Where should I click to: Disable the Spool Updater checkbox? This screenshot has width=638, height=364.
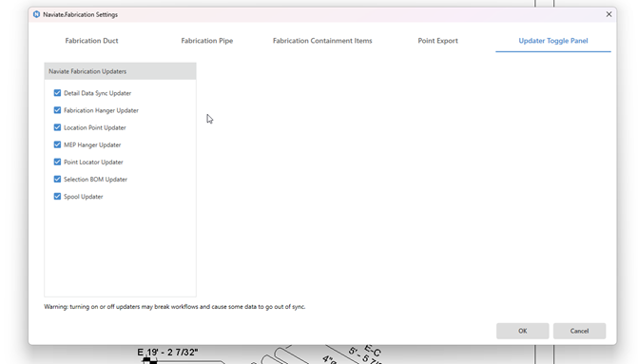(x=57, y=197)
